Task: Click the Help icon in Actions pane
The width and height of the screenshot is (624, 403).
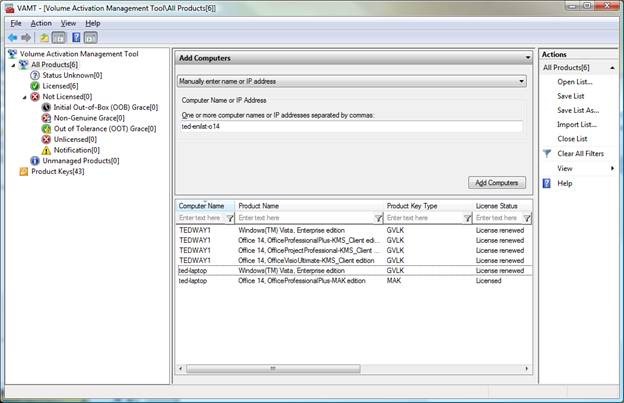Action: coord(547,183)
